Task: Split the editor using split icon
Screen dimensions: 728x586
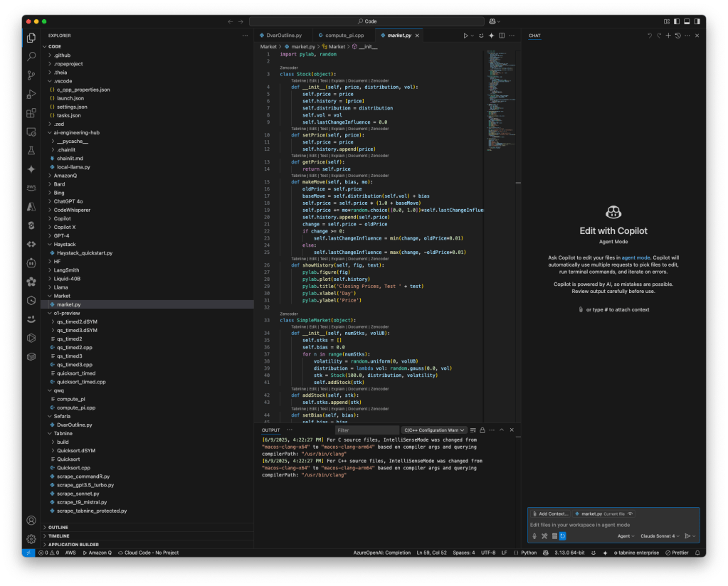Action: (x=502, y=35)
